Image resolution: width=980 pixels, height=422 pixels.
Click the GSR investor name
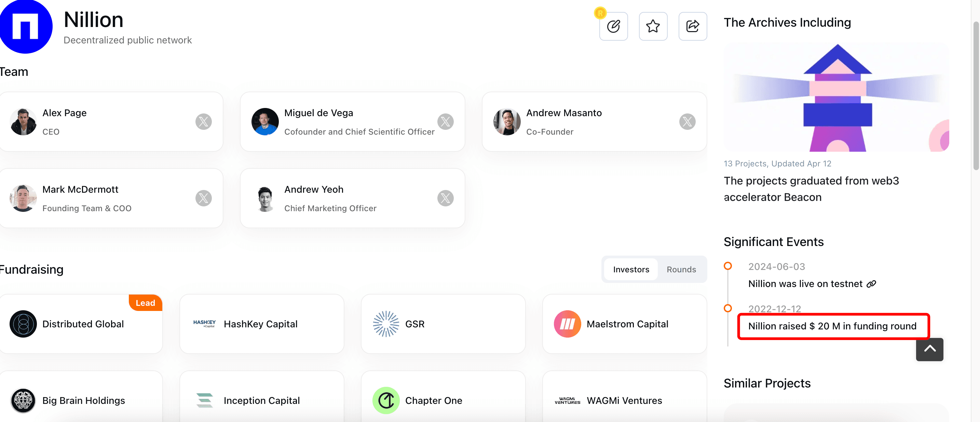(415, 324)
